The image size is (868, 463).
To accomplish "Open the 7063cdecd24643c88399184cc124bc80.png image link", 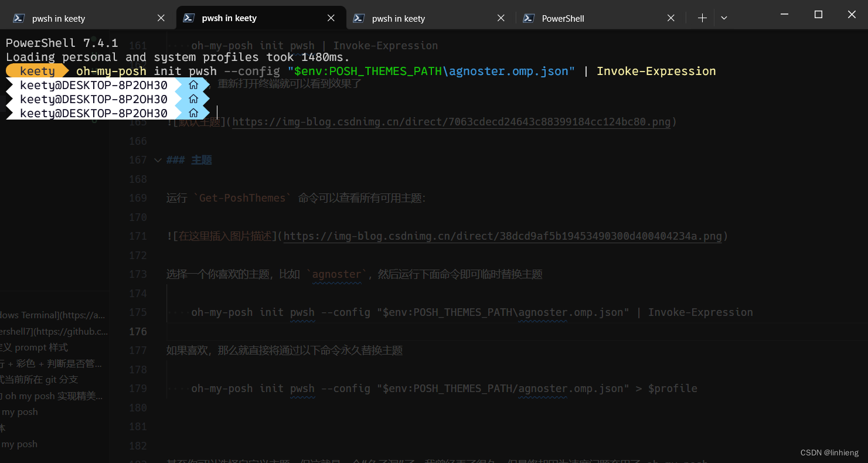I will 451,122.
